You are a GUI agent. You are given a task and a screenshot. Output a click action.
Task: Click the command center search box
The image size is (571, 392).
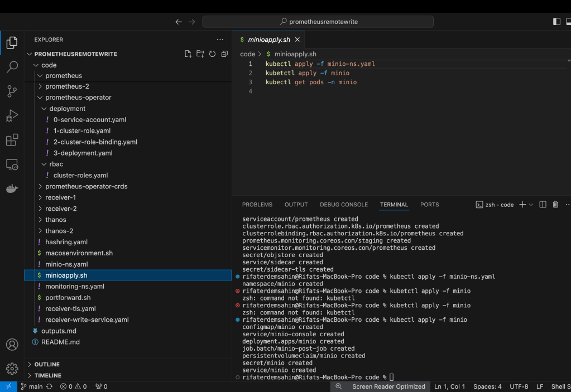[318, 22]
